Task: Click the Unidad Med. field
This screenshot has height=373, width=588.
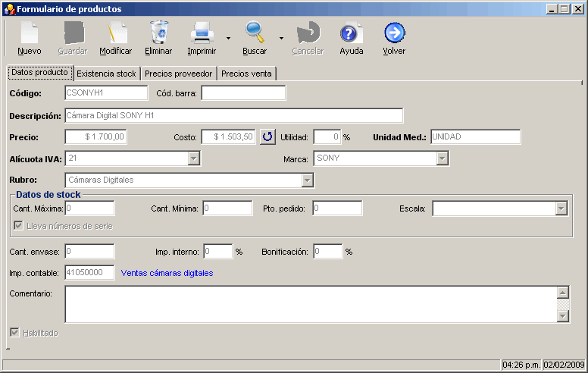Action: pyautogui.click(x=476, y=137)
